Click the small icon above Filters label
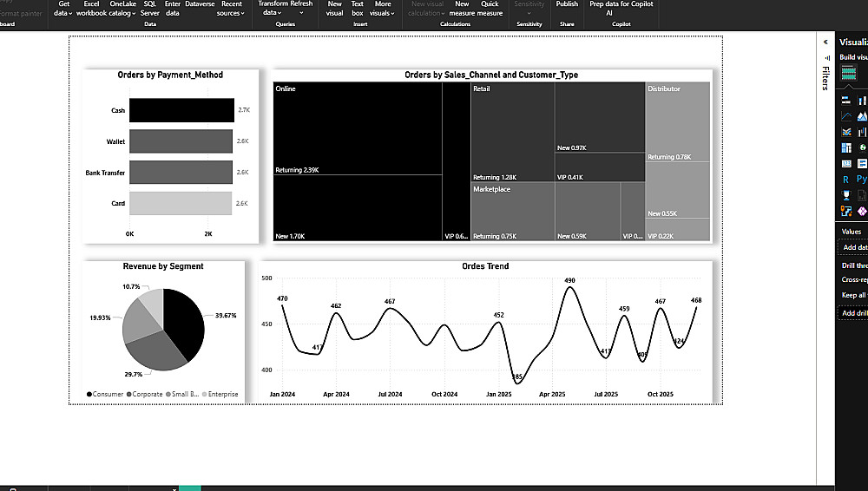The width and height of the screenshot is (868, 491). click(x=827, y=57)
